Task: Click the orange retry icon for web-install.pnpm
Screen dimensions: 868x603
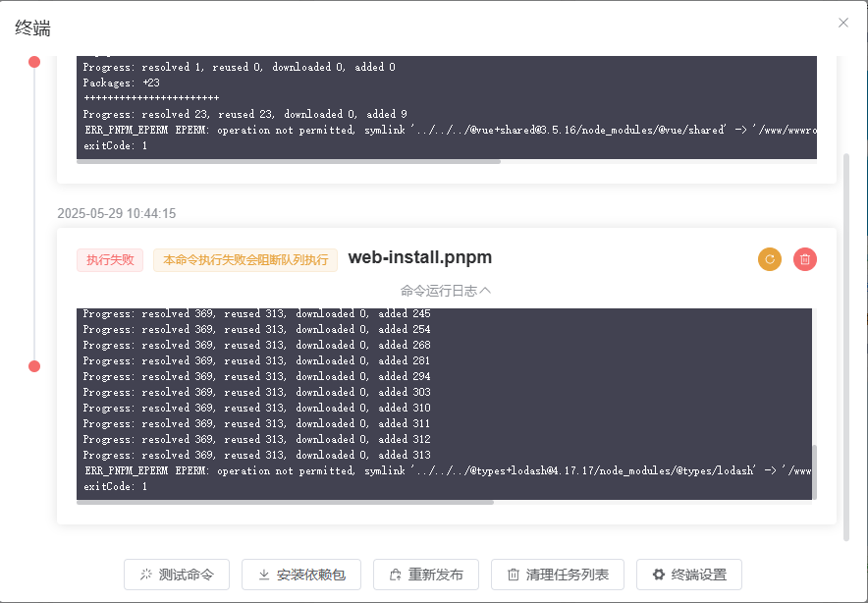Action: pos(770,259)
